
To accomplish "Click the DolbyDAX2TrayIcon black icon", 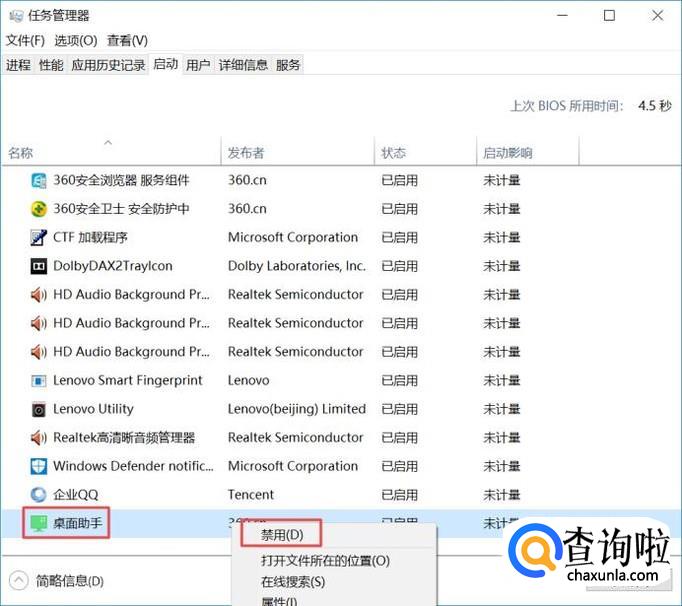I will [39, 266].
